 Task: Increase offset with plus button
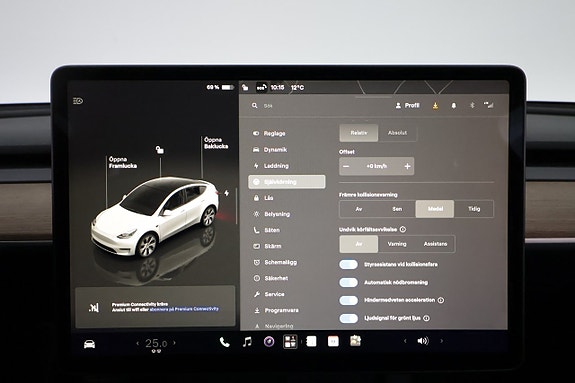tap(407, 166)
